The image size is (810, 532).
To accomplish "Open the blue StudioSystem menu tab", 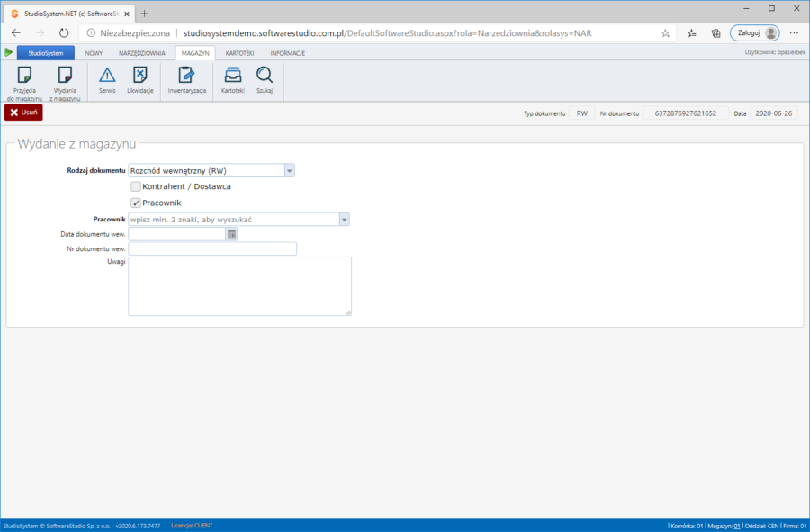I will click(46, 53).
